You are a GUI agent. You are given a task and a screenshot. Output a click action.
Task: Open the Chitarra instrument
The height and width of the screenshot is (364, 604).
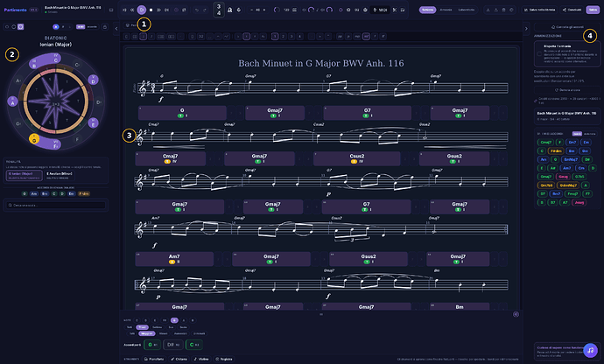coord(179,359)
